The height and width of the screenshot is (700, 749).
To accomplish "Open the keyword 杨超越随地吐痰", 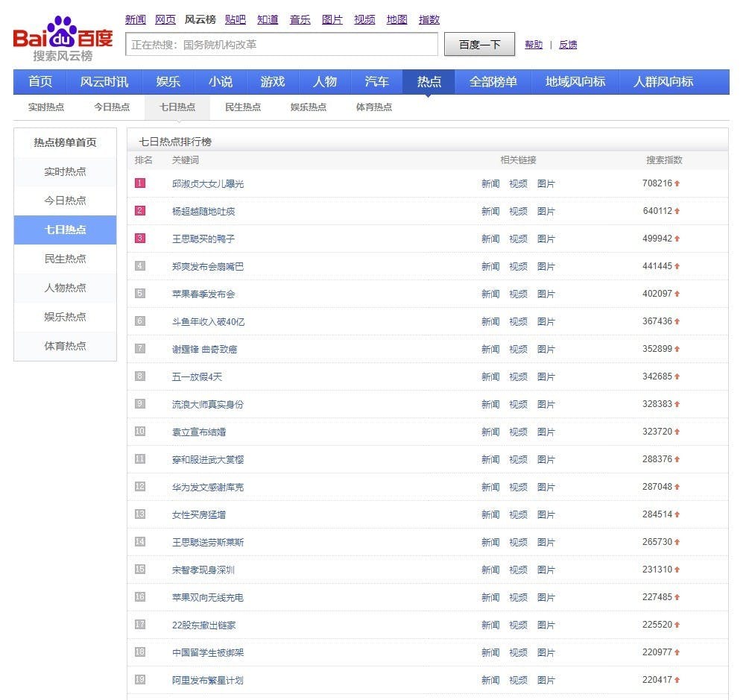I will (x=203, y=212).
